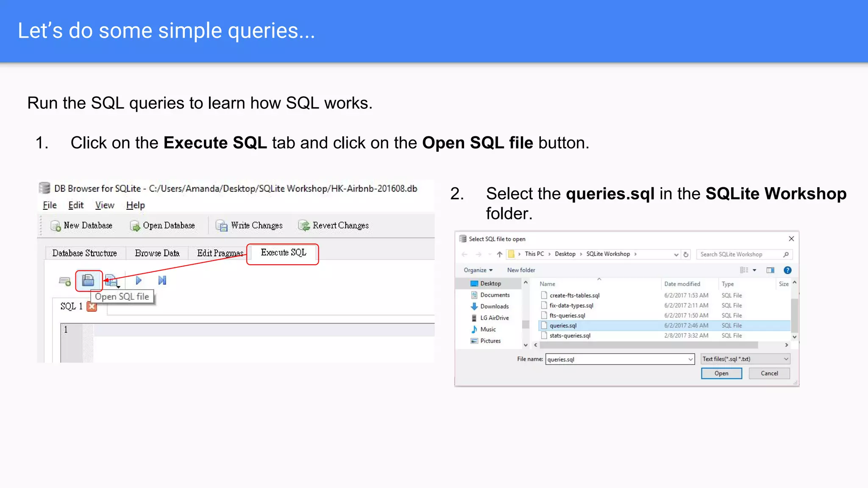Sort by Date modified column header

tap(682, 284)
